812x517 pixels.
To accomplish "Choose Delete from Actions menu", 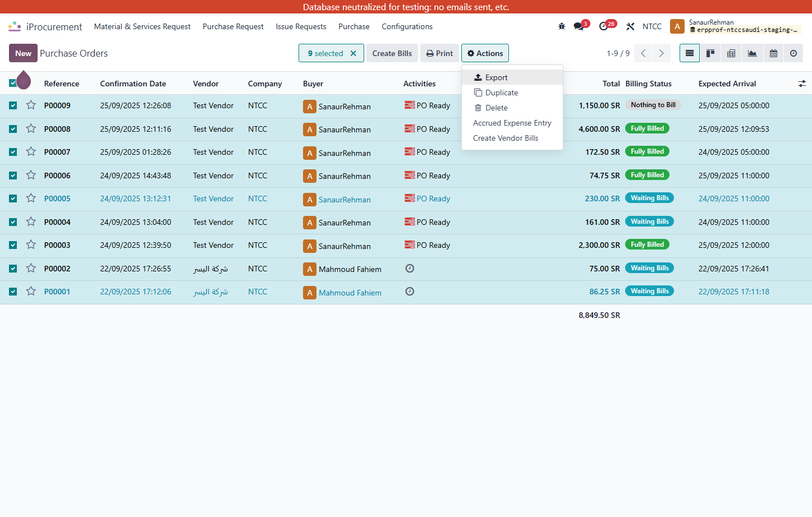I will (x=512, y=108).
